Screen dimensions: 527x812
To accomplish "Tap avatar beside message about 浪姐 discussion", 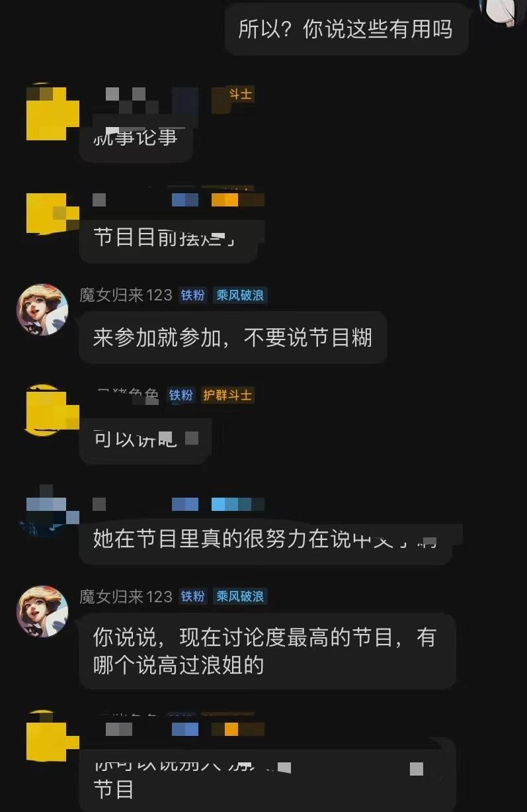I will click(42, 611).
